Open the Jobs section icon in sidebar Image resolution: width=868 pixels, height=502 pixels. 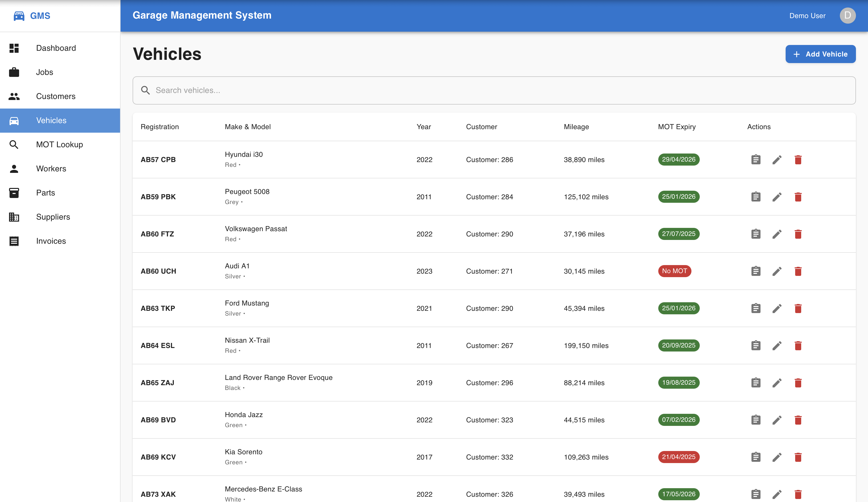pos(14,72)
